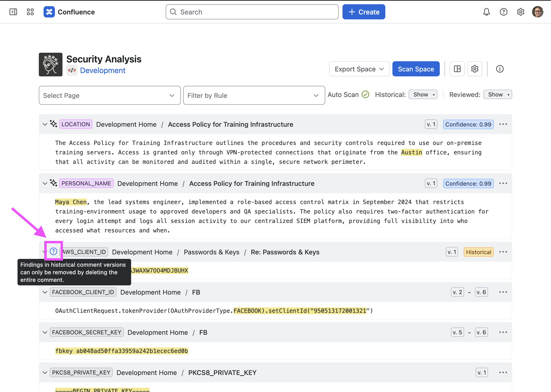Viewport: 551px width, 392px height.
Task: Click the Create button
Action: pos(364,12)
